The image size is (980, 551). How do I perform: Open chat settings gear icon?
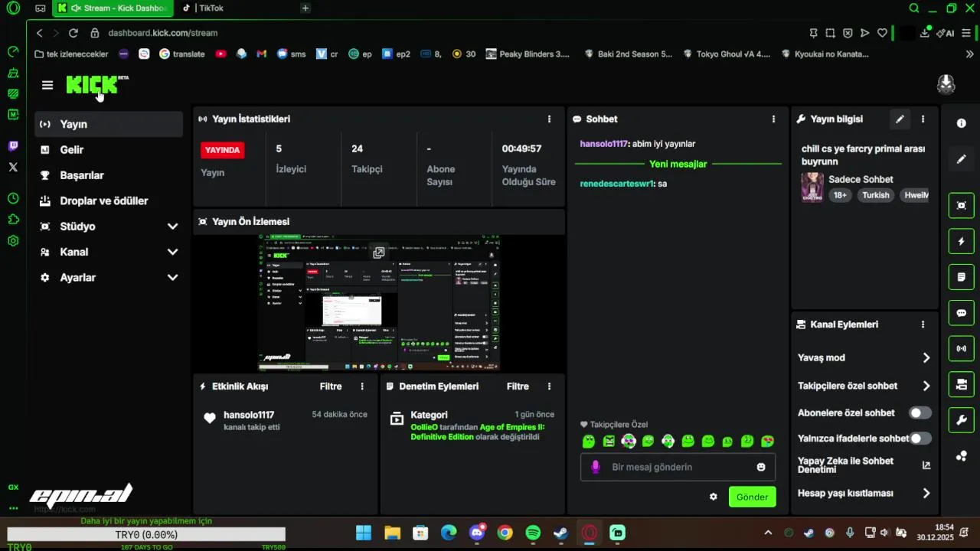tap(714, 497)
